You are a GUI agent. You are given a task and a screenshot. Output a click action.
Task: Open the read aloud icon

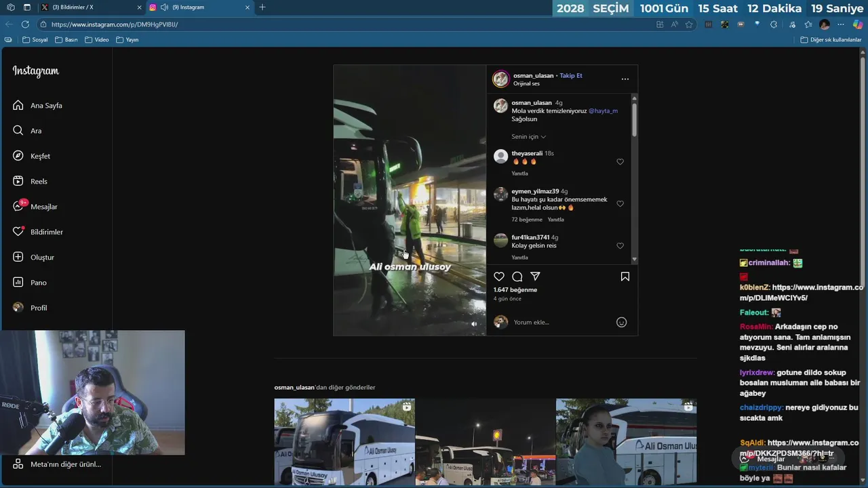coord(674,24)
